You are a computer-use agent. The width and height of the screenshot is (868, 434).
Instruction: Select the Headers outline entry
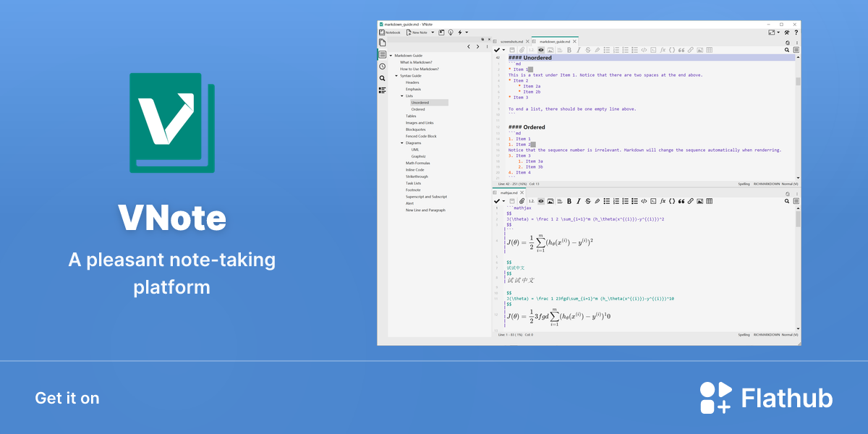[412, 82]
